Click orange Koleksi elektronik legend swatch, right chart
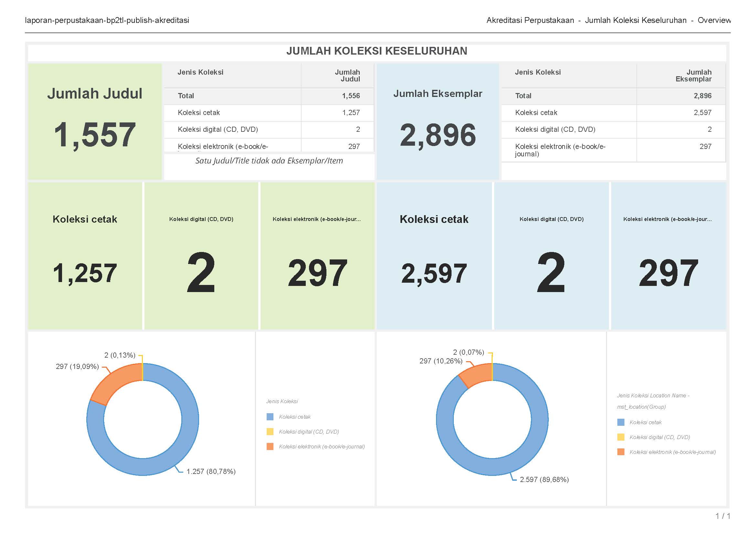The width and height of the screenshot is (756, 535). pos(621,452)
